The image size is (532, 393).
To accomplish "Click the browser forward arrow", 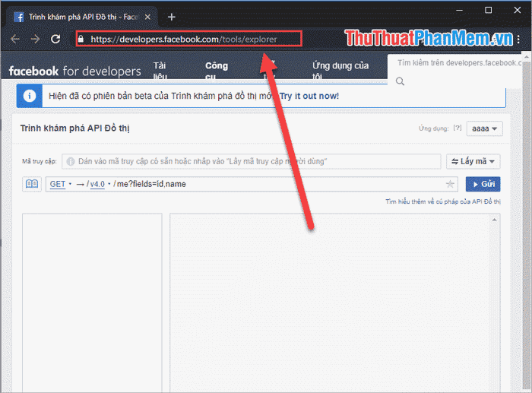I will pyautogui.click(x=35, y=39).
